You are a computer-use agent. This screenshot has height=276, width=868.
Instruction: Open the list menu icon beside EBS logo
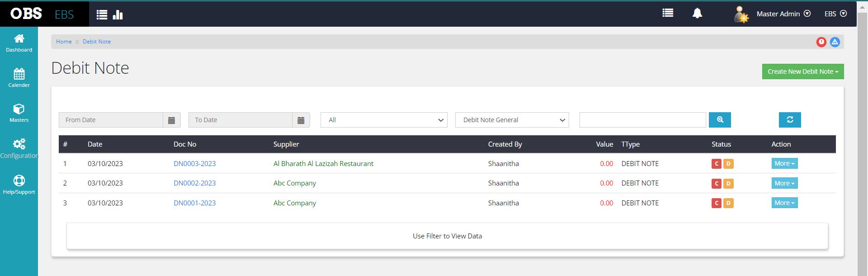pyautogui.click(x=102, y=15)
